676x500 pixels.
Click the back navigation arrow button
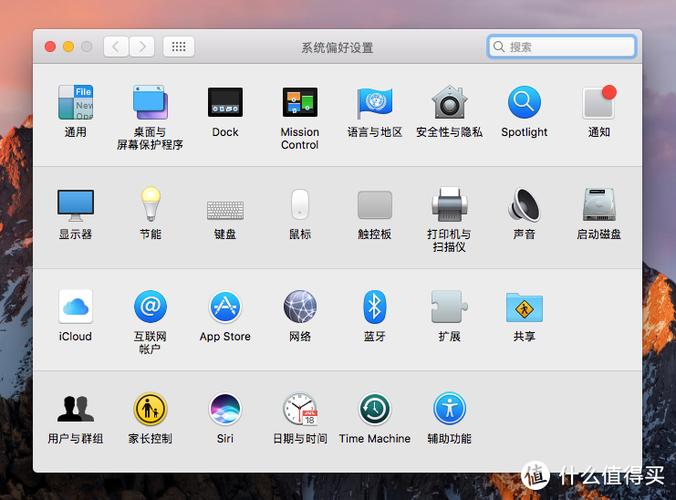point(116,47)
